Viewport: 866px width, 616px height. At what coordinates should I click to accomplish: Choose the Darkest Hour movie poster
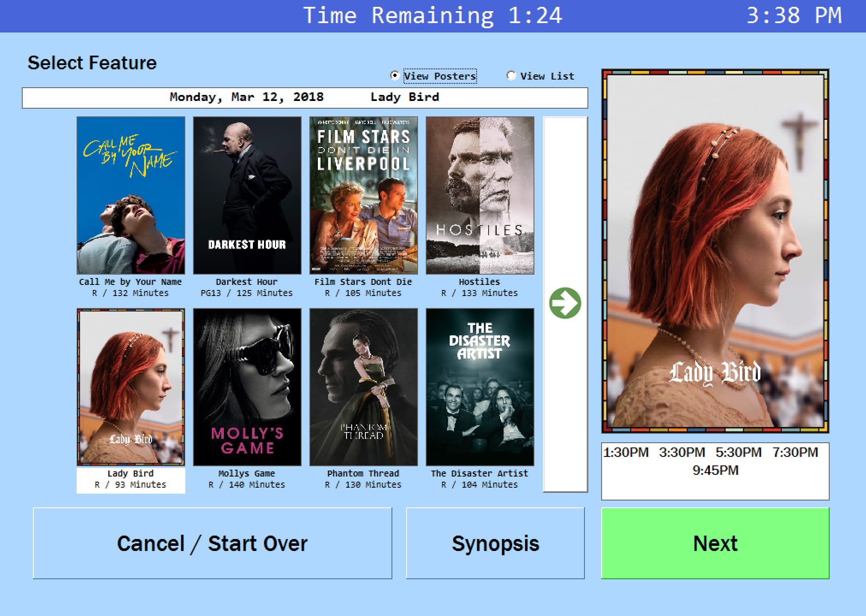pos(247,195)
